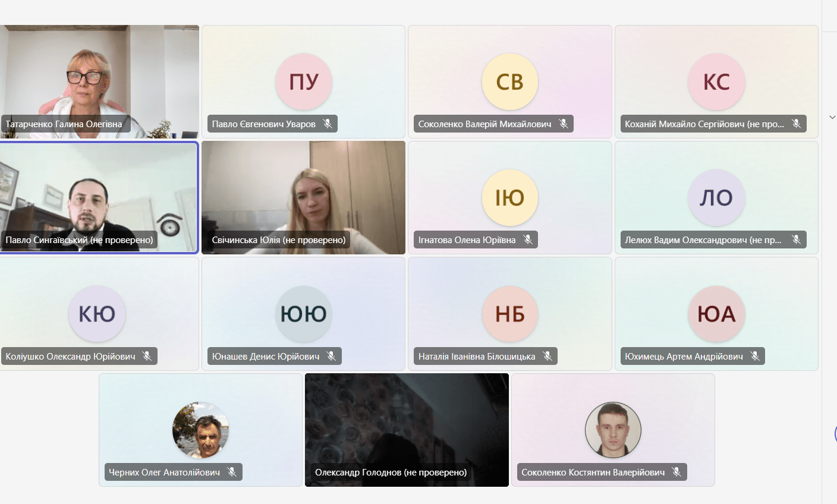The height and width of the screenshot is (504, 837).
Task: Click the muted mic icon beside Соколенко Костянтин Валерійович
Action: click(x=676, y=472)
